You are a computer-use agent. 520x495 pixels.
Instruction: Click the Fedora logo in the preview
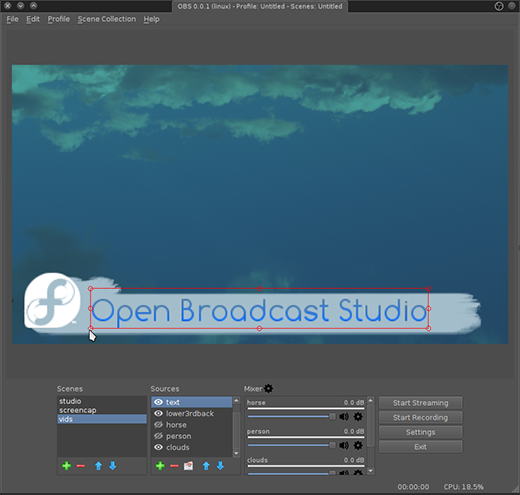[52, 300]
